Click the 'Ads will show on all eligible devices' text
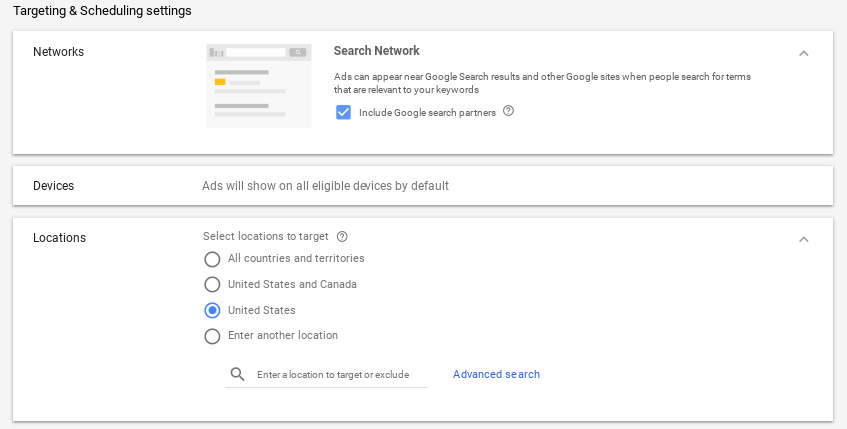 [x=325, y=186]
